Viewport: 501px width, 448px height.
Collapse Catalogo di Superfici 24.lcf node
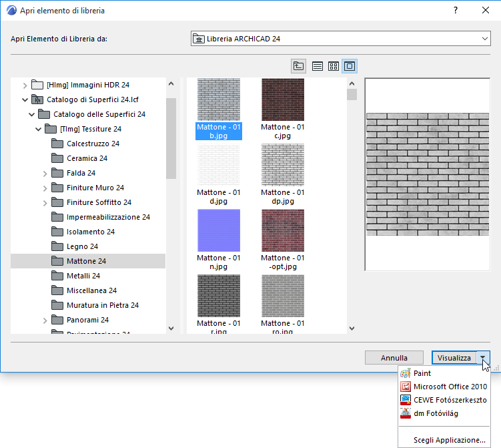(25, 99)
